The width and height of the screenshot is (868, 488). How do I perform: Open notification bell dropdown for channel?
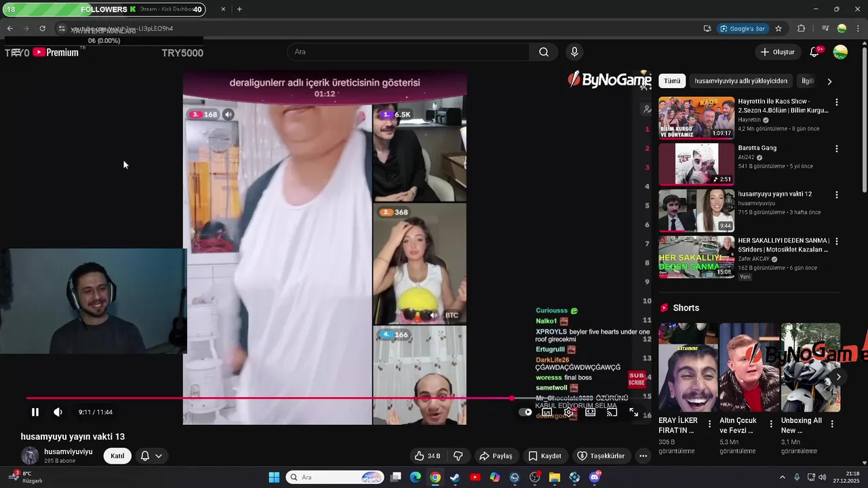(151, 455)
